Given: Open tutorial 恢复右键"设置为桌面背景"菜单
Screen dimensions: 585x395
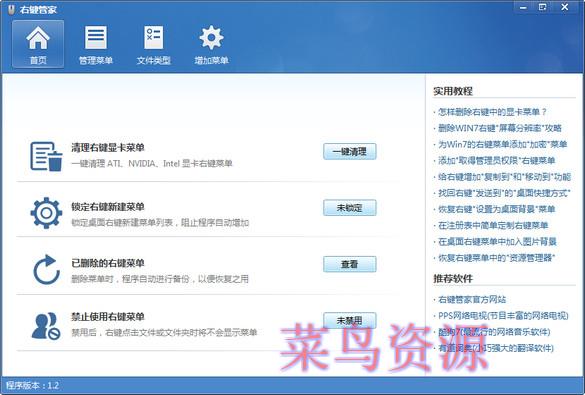Looking at the screenshot, I should pyautogui.click(x=497, y=209).
